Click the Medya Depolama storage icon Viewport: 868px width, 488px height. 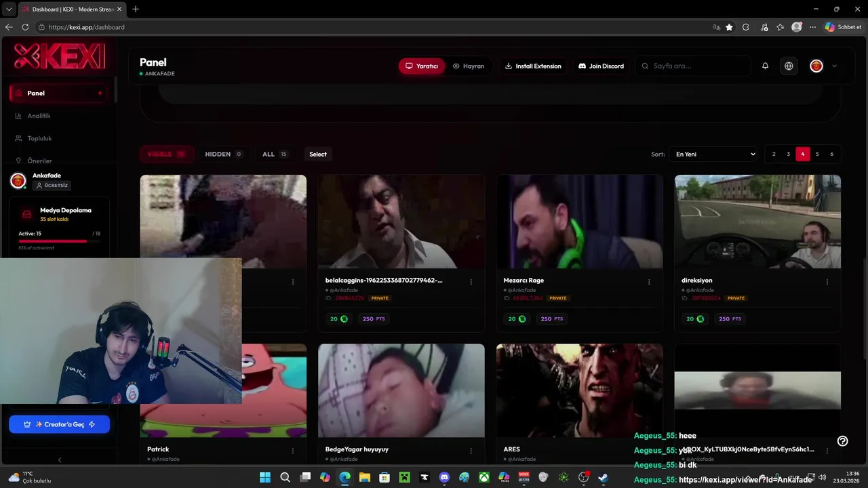(26, 214)
